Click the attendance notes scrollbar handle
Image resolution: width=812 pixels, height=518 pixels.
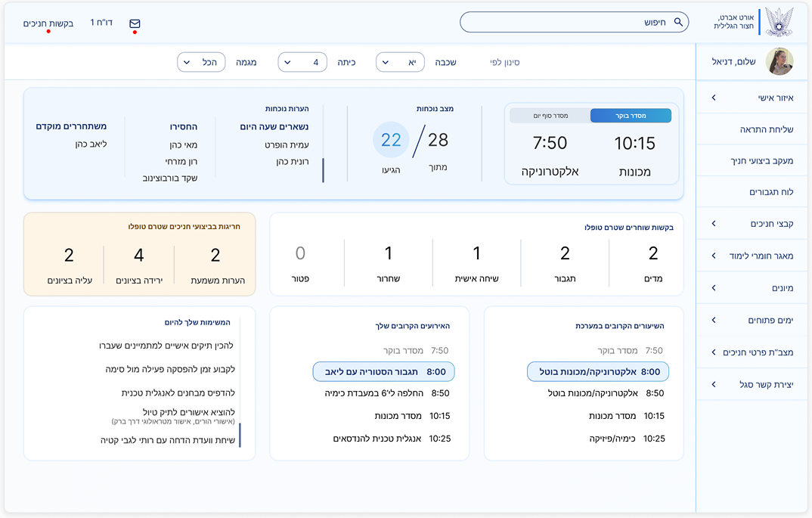(x=323, y=170)
